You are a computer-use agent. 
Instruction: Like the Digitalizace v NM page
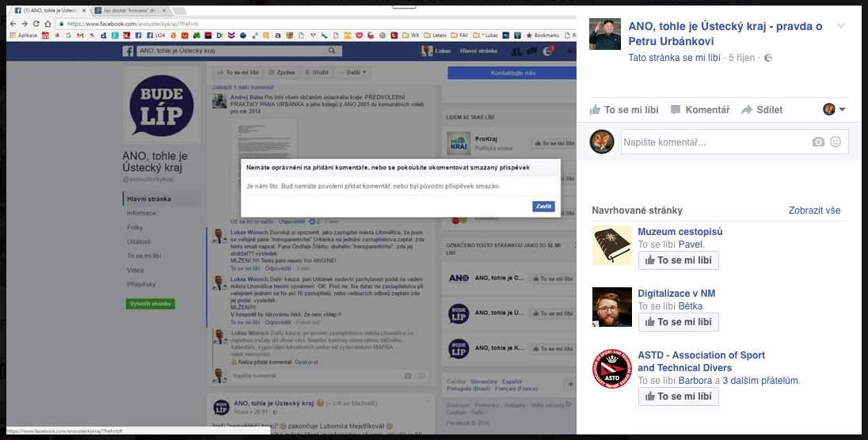[x=679, y=322]
